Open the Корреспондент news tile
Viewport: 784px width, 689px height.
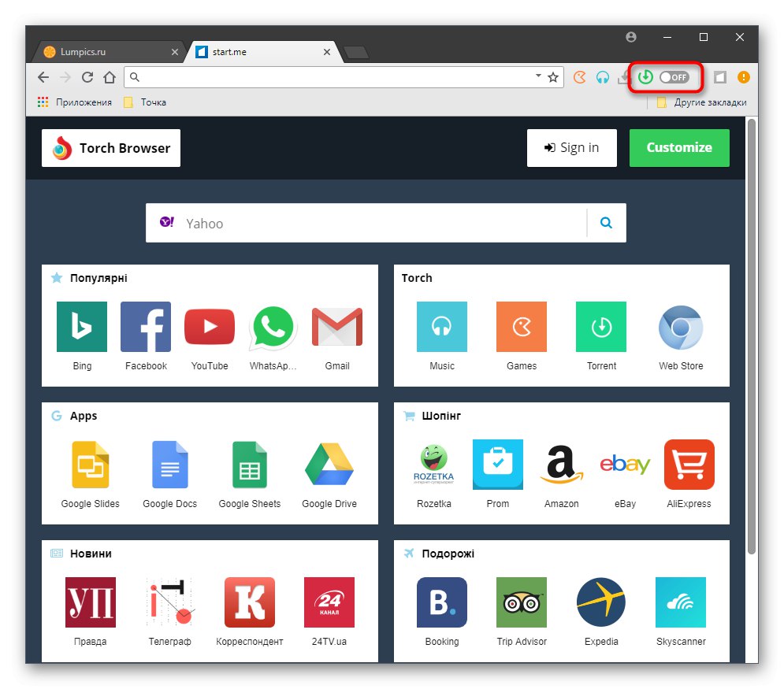(250, 602)
